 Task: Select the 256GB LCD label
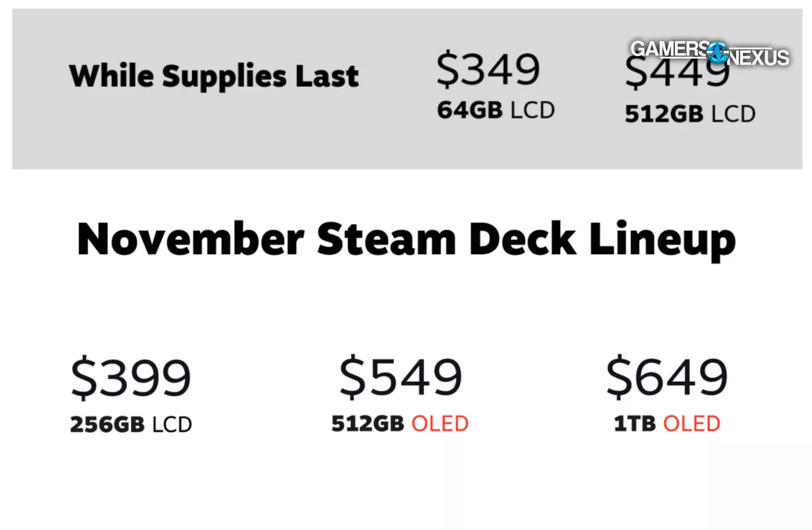(x=131, y=425)
